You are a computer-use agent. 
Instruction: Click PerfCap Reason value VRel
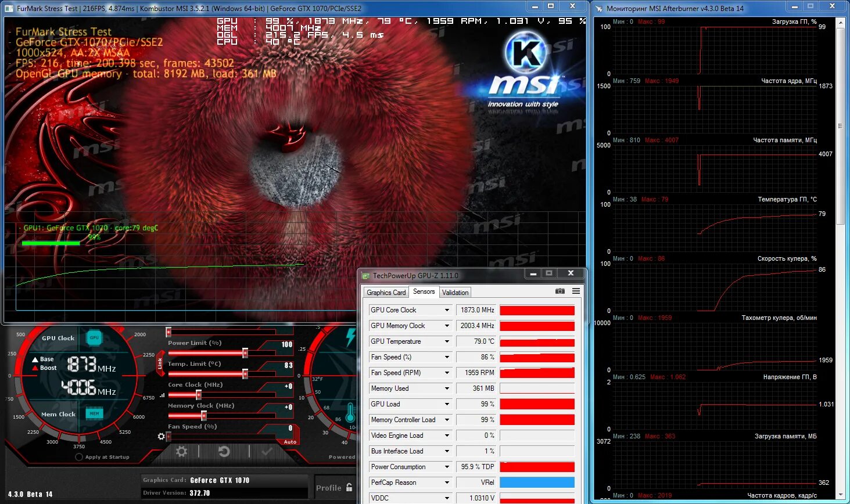click(476, 483)
